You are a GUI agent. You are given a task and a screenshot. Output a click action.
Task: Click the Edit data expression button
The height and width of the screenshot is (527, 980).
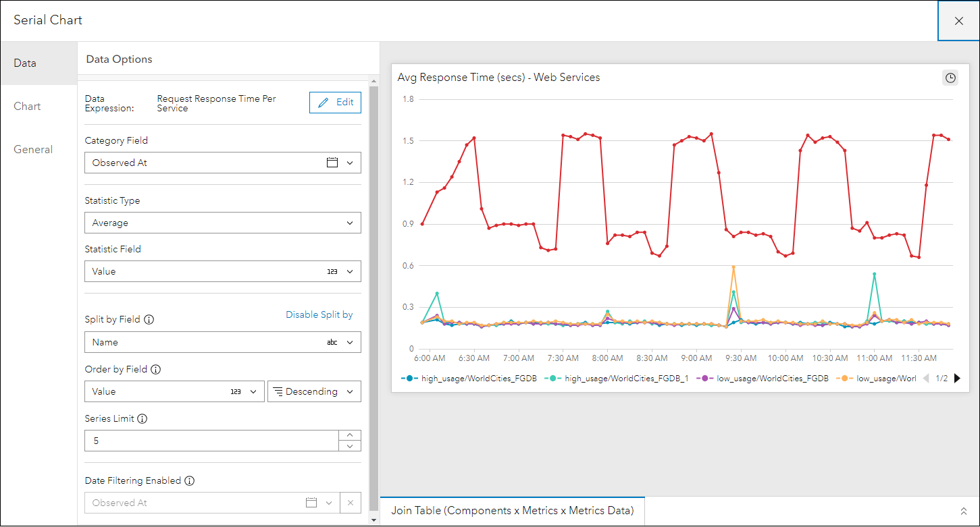[335, 103]
